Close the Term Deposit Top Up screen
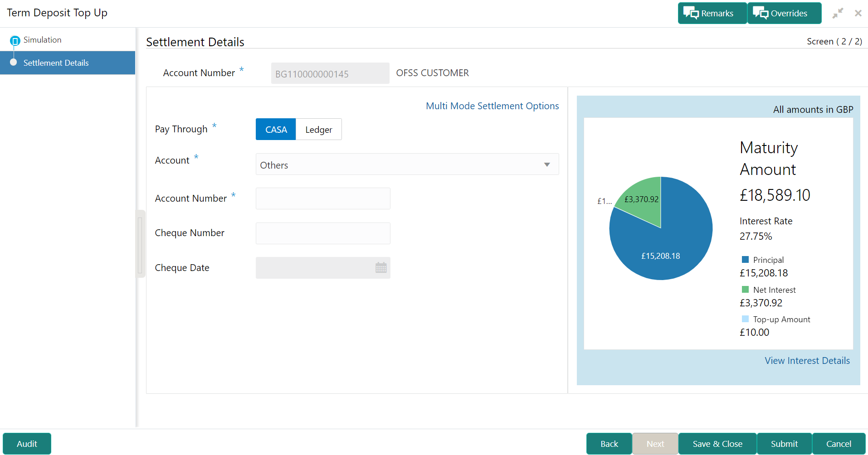 858,13
